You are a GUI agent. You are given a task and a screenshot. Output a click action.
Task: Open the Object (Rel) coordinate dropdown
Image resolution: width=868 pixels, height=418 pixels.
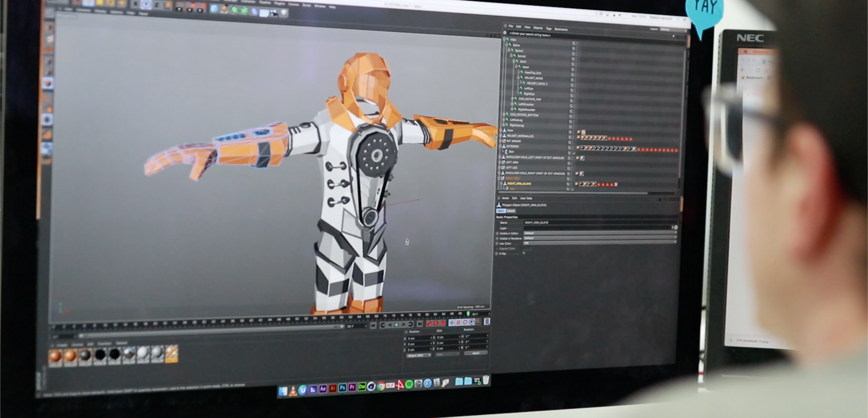click(x=419, y=355)
